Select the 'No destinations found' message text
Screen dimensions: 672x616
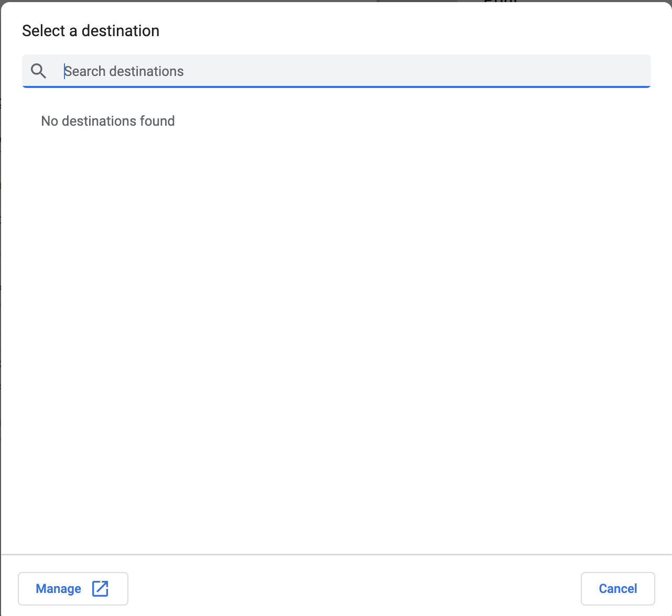[x=108, y=121]
